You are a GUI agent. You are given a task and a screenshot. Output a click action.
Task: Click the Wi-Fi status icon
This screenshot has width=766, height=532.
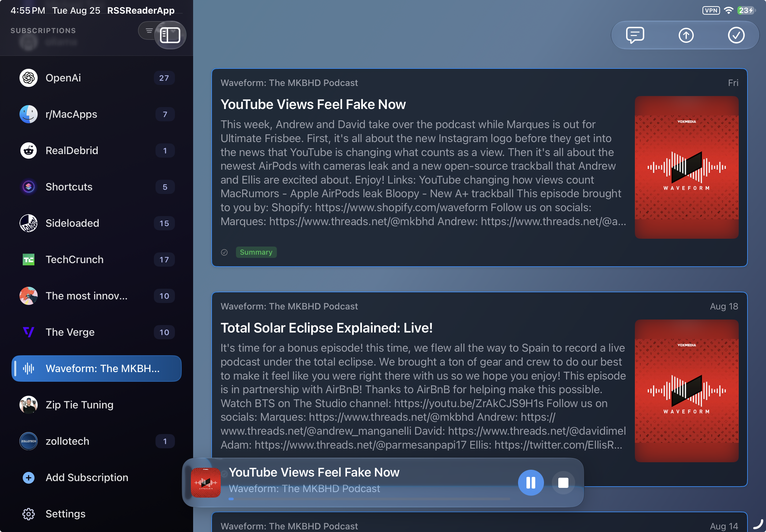(729, 10)
